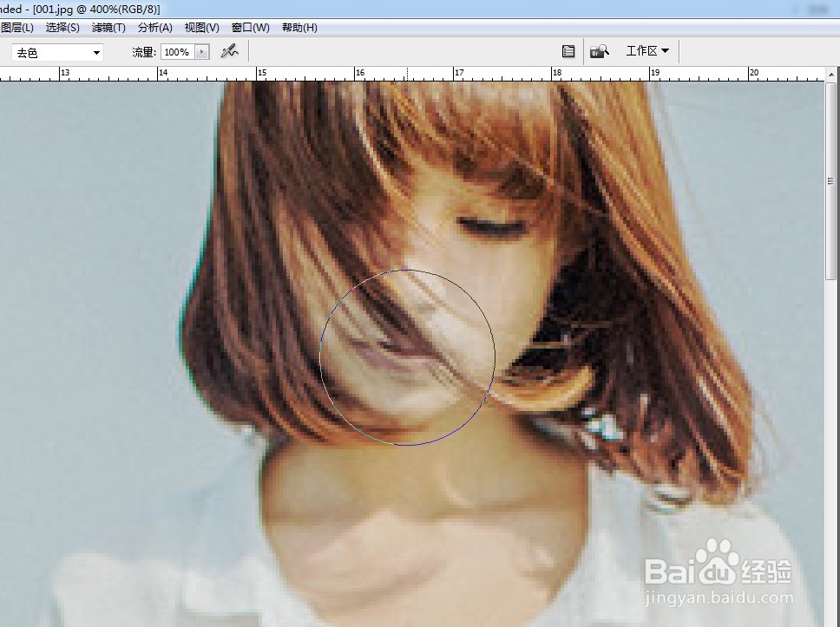840x627 pixels.
Task: Click the document title 001.jpg @ 400%
Action: point(96,9)
